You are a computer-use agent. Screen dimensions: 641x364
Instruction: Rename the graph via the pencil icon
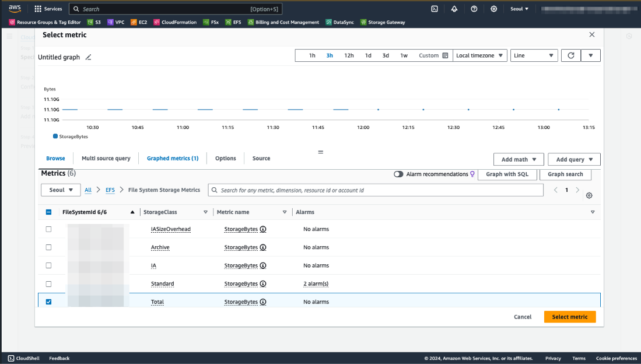89,57
